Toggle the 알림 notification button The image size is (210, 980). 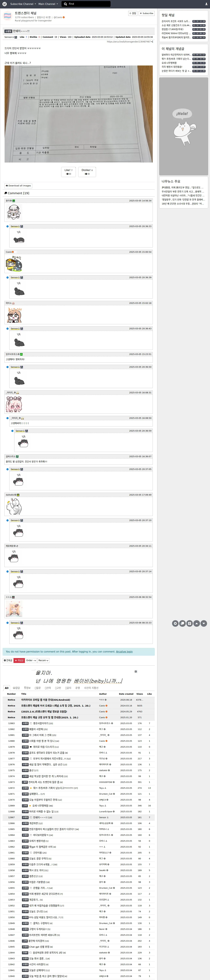coord(133,13)
